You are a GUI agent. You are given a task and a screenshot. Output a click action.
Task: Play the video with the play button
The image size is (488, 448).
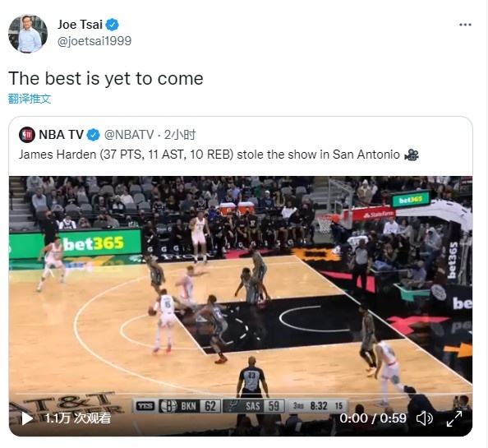point(27,418)
